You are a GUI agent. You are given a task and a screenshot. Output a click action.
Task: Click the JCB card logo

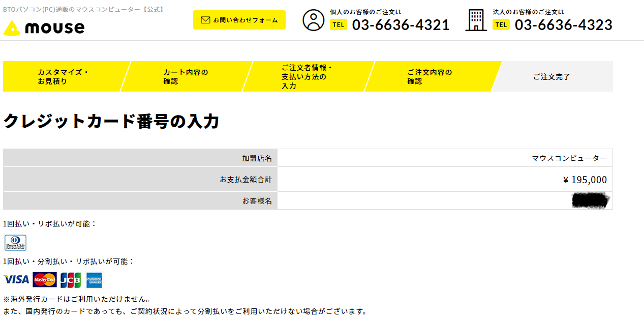pyautogui.click(x=71, y=280)
